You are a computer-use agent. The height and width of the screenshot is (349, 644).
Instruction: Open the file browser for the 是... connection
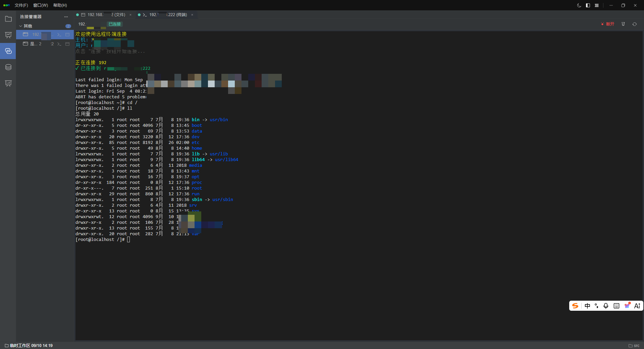[67, 44]
